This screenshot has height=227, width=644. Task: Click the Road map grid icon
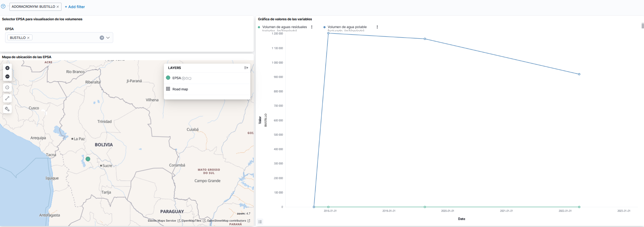(168, 89)
